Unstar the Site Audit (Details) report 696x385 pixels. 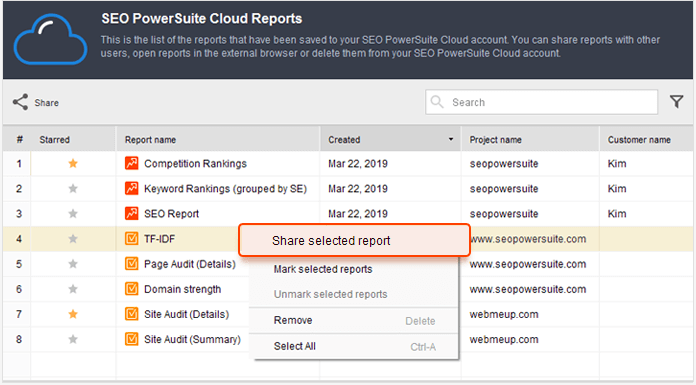73,314
